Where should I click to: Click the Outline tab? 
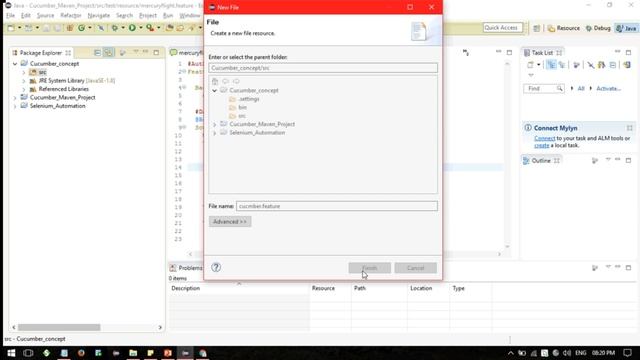[x=541, y=161]
